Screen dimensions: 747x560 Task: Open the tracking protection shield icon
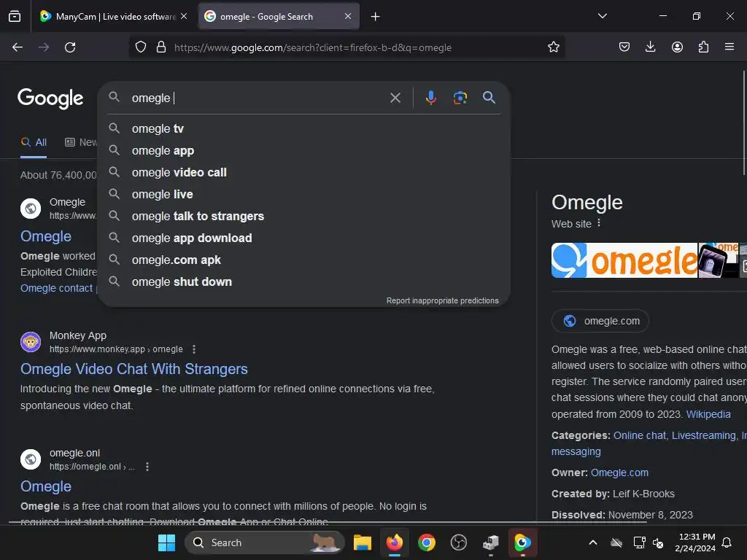tap(141, 47)
